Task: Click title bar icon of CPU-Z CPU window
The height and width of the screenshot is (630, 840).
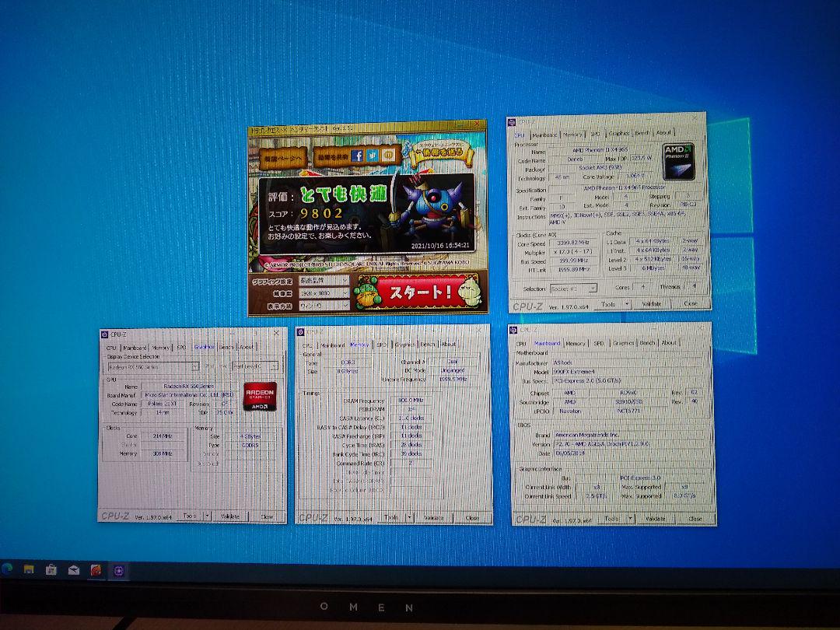Action: [512, 123]
